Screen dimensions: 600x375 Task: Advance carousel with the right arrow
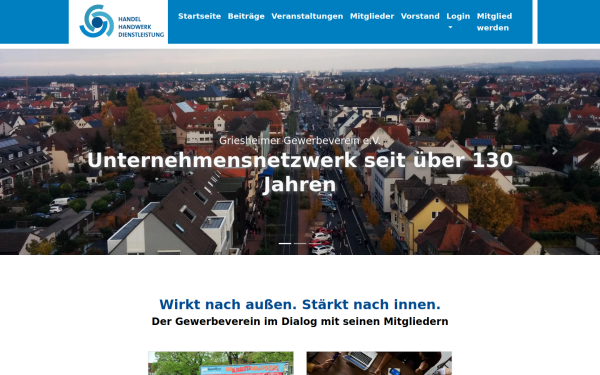pos(554,151)
